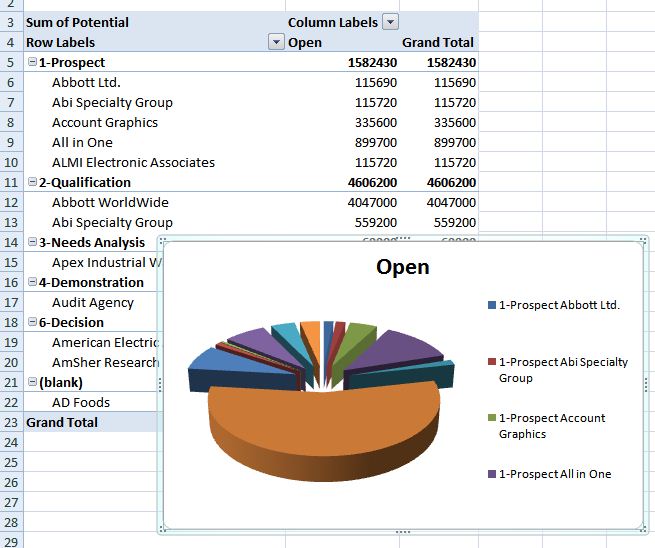Select the ALMI Electronic Associates row label
The height and width of the screenshot is (548, 655).
point(133,163)
